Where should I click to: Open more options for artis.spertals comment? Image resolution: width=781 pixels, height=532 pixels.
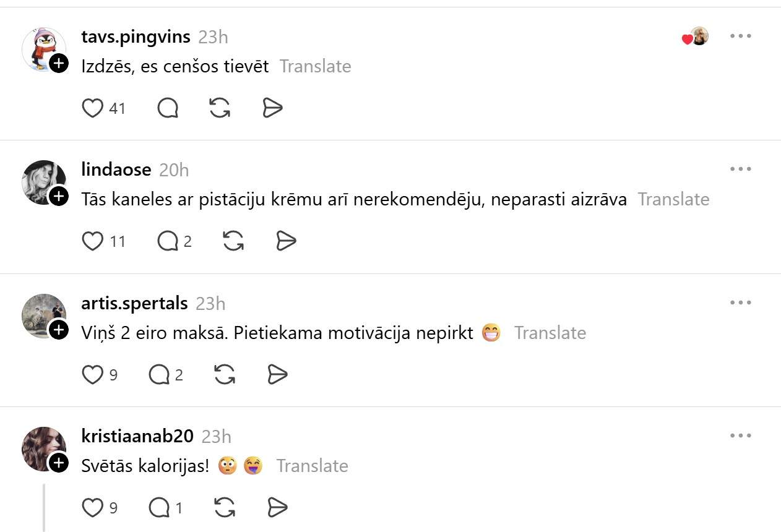click(x=740, y=302)
